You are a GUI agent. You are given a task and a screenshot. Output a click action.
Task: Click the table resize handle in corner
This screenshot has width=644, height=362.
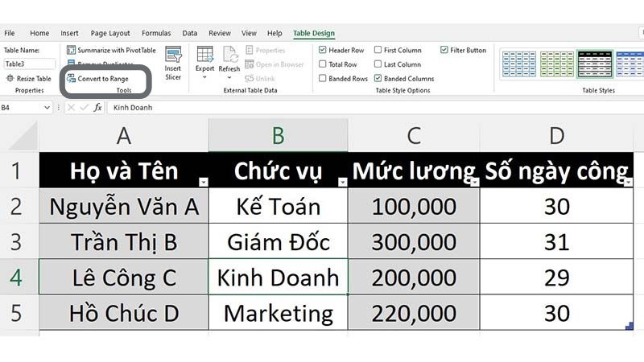tap(630, 326)
